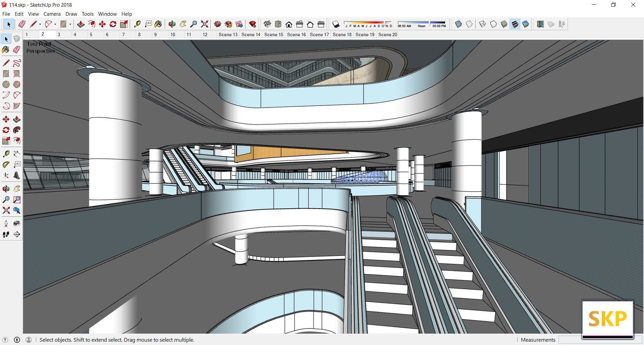Viewport: 644px width, 345px height.
Task: Enable Wireframe face style
Action: tap(483, 24)
